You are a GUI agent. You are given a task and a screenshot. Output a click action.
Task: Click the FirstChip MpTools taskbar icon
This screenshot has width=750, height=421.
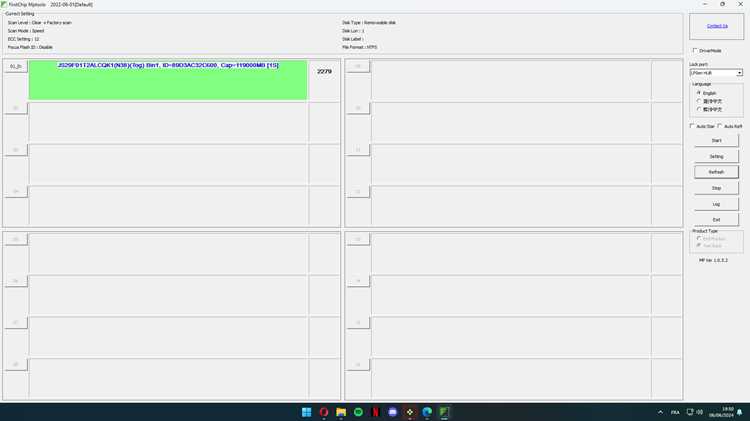pos(444,412)
